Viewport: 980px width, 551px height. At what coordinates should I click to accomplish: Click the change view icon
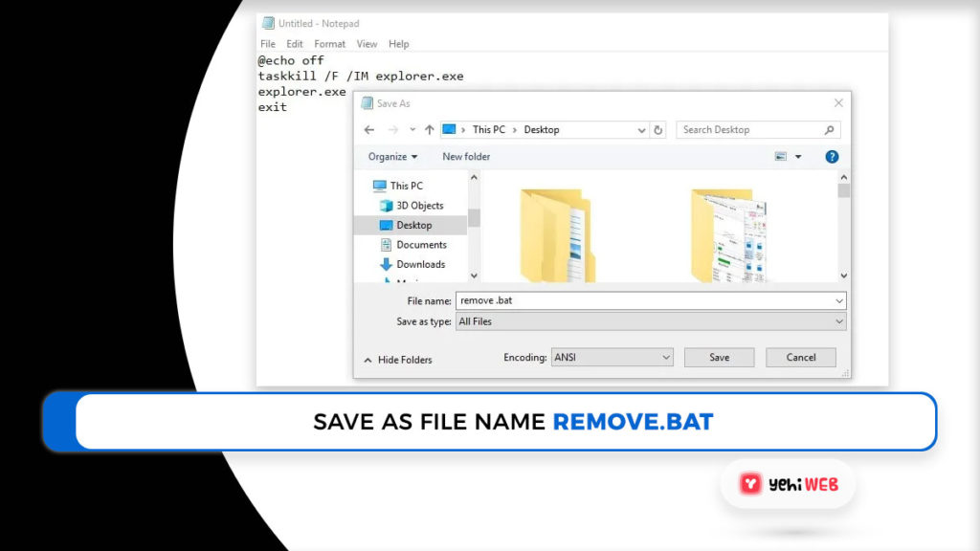click(x=781, y=157)
